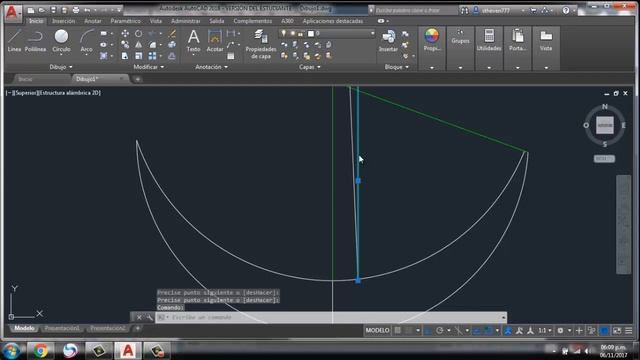Image resolution: width=640 pixels, height=360 pixels.
Task: Select the Acotar dimension tool
Action: [x=215, y=41]
